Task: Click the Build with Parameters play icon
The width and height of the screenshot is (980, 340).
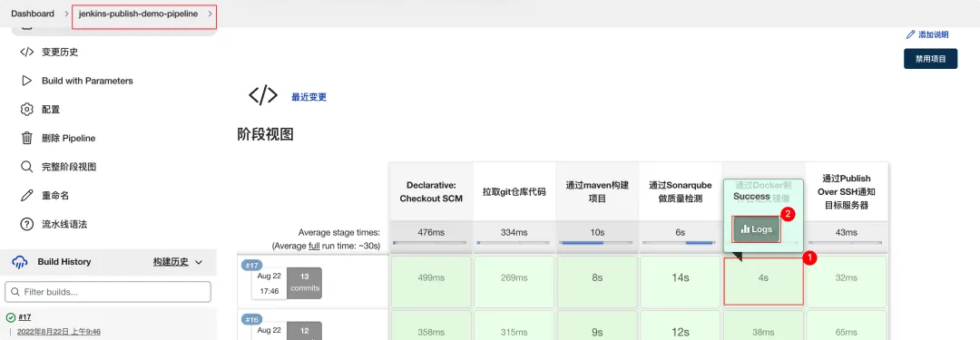Action: point(26,81)
